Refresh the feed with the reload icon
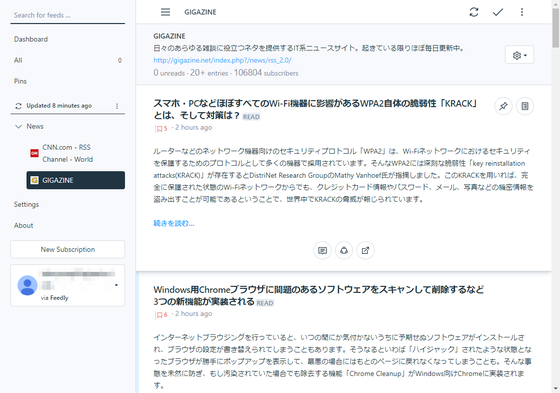The height and width of the screenshot is (393, 560). (x=474, y=12)
